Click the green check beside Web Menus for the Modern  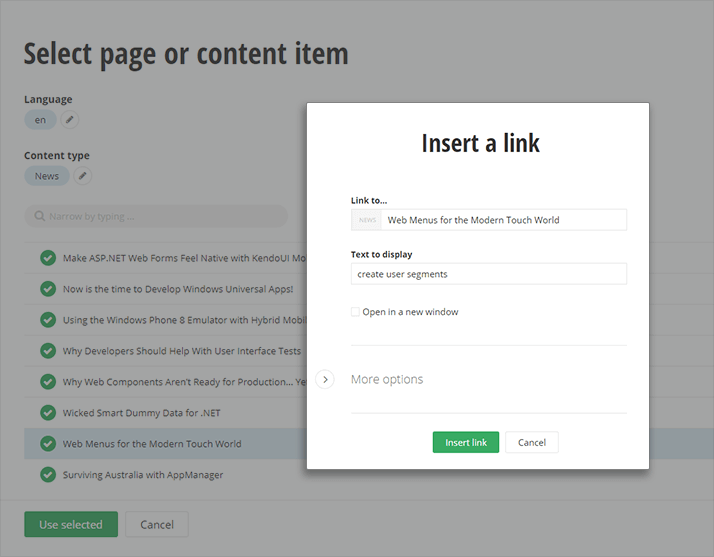point(48,444)
